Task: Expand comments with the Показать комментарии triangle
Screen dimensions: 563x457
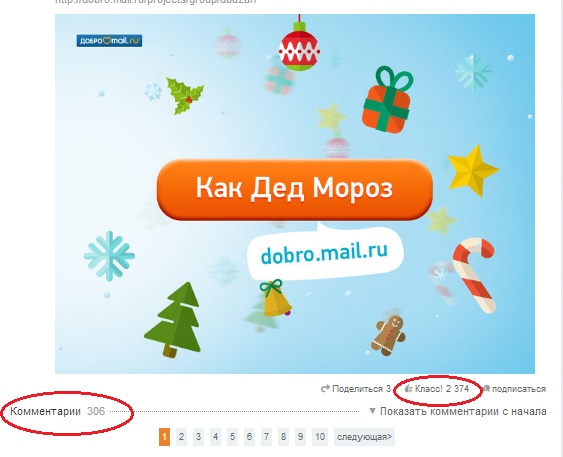Action: coord(372,411)
